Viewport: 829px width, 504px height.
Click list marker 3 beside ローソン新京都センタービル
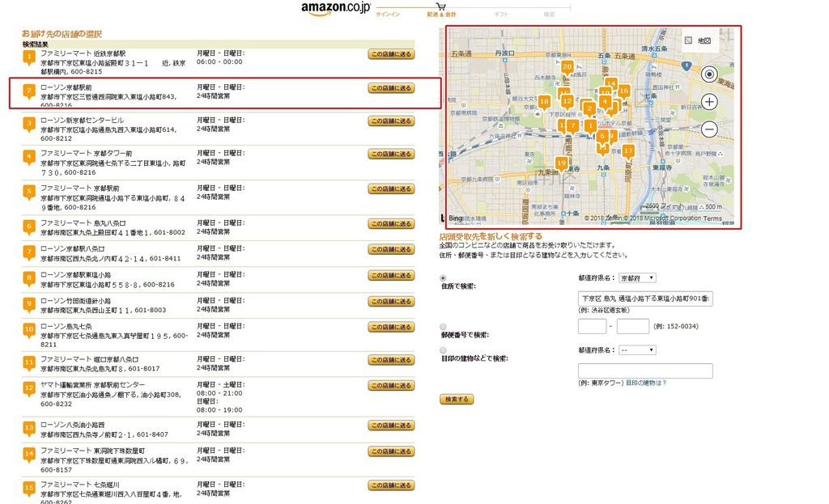[x=29, y=125]
